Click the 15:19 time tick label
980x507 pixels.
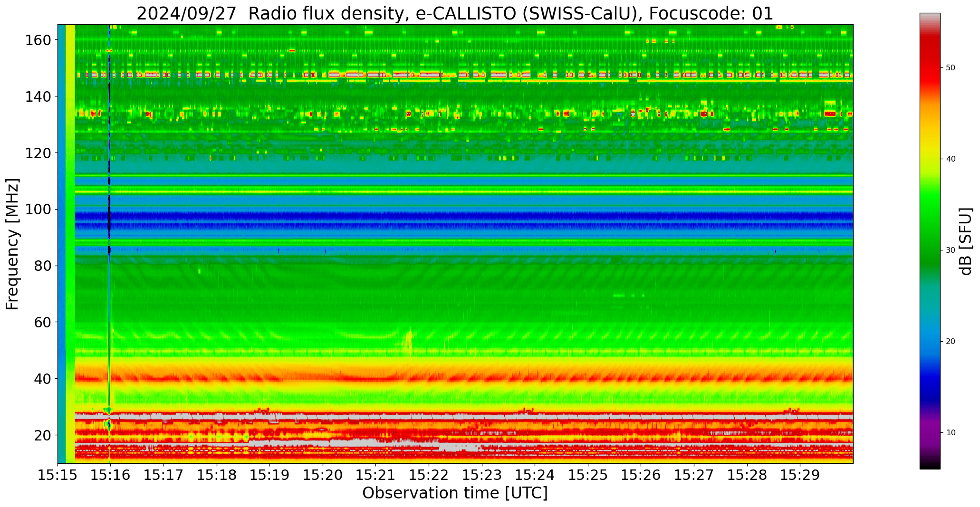[270, 474]
